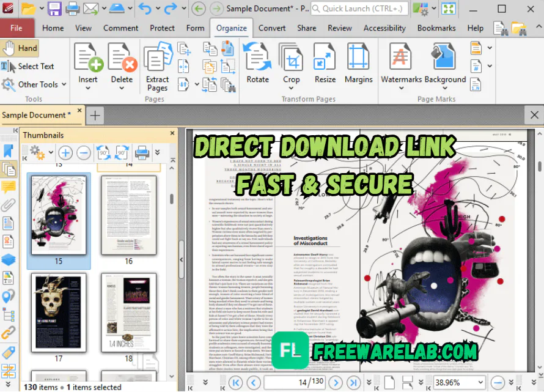Switch to the Protect ribbon tab
The height and width of the screenshot is (392, 544).
point(162,28)
